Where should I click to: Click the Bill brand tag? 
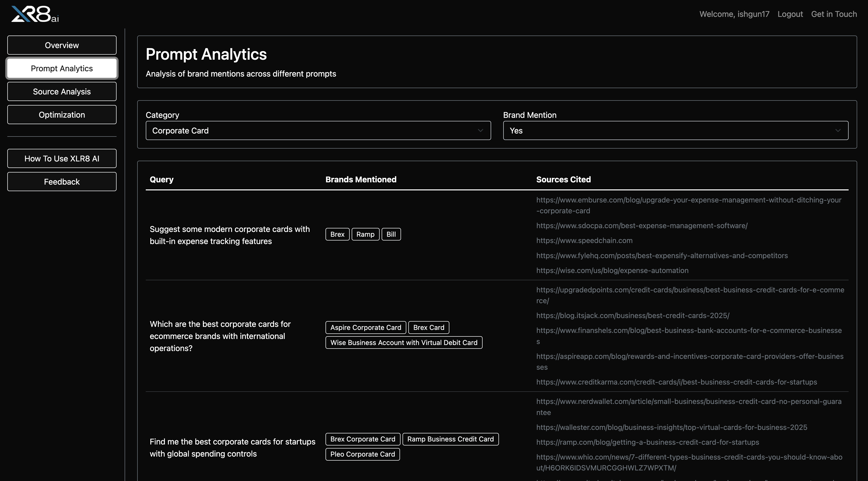[x=391, y=234]
